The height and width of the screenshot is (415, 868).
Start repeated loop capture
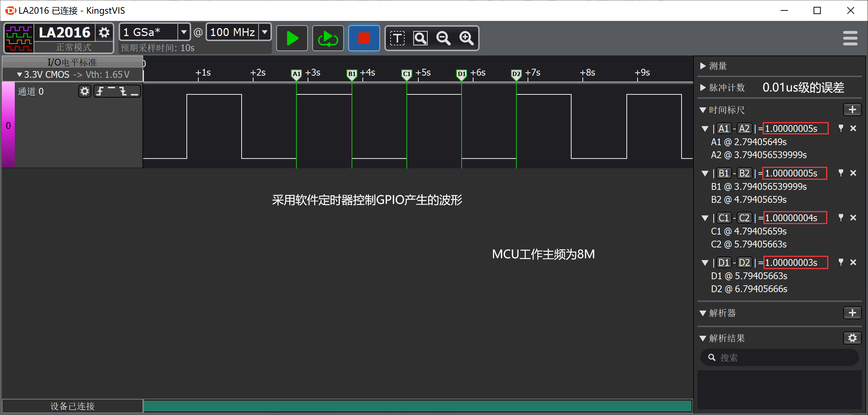327,38
